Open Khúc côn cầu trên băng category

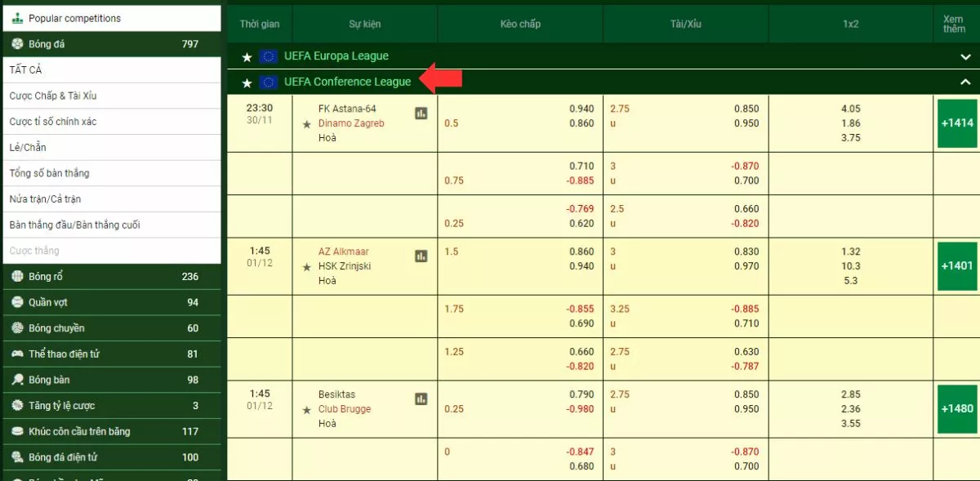coord(110,431)
